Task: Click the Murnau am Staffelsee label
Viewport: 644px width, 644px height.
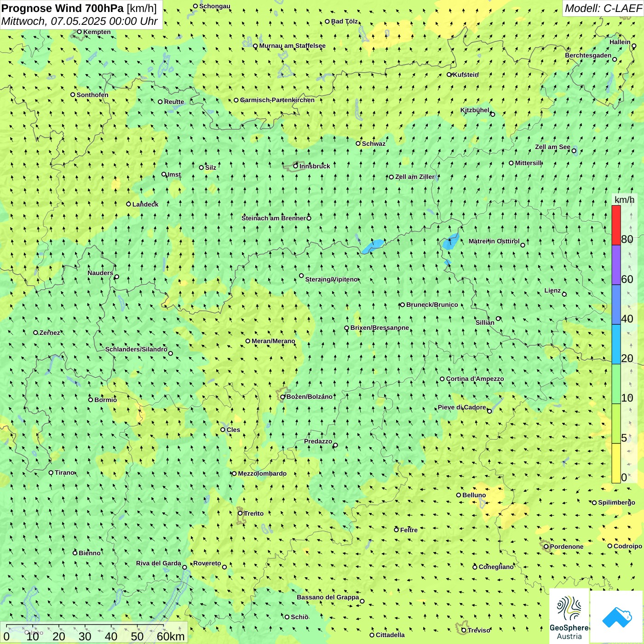Action: pyautogui.click(x=292, y=46)
